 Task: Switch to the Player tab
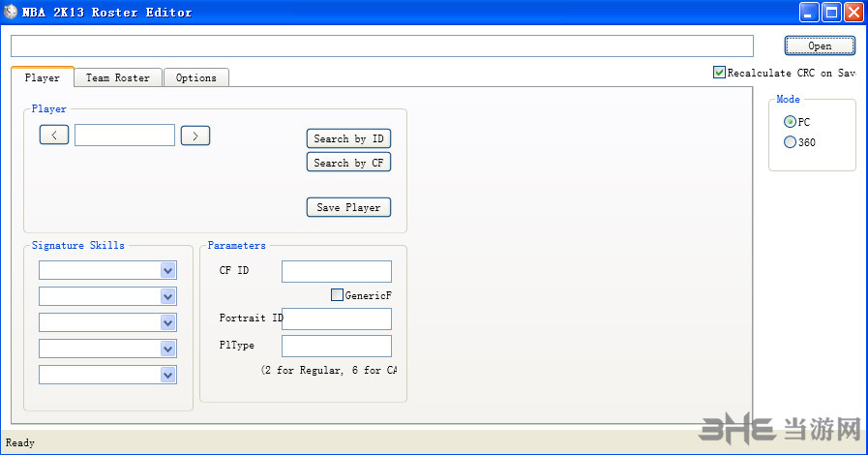42,77
